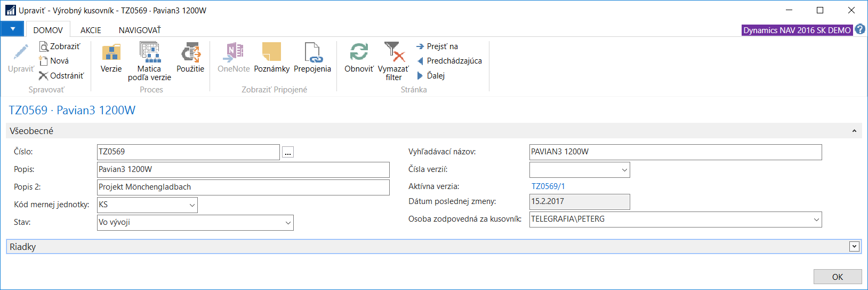Go to previous record via Predchádzajúca
Viewport: 868px width, 290px height.
tap(449, 61)
